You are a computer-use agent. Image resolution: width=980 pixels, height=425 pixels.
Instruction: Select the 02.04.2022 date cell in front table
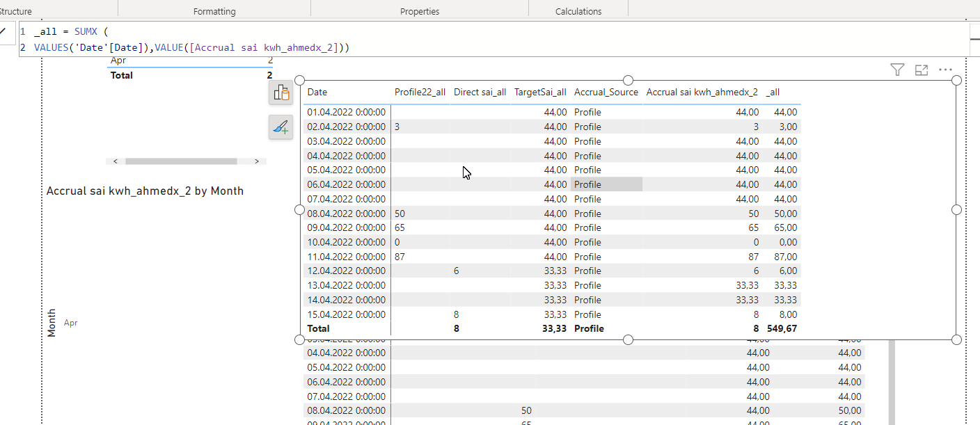(346, 127)
